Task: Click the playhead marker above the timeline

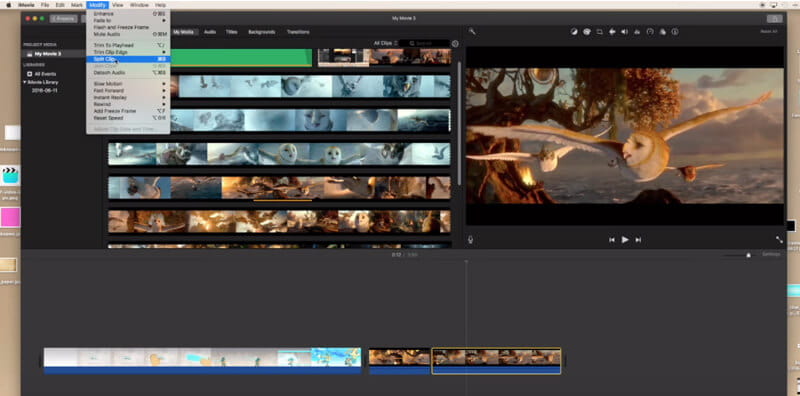Action: [466, 262]
